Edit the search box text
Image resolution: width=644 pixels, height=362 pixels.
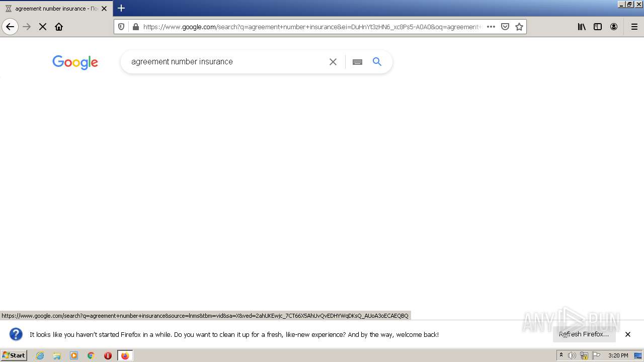(x=226, y=62)
